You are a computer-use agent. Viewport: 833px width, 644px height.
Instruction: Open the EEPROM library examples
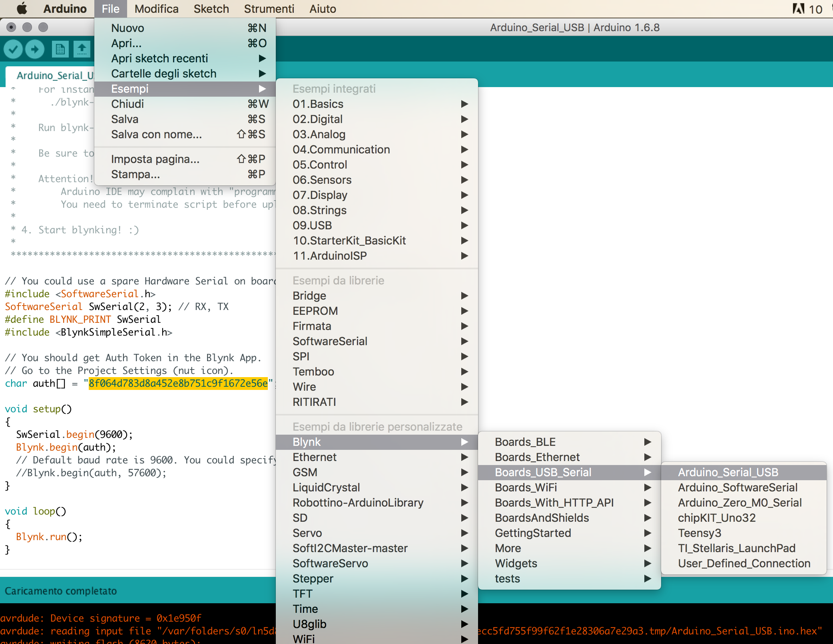[x=377, y=311]
